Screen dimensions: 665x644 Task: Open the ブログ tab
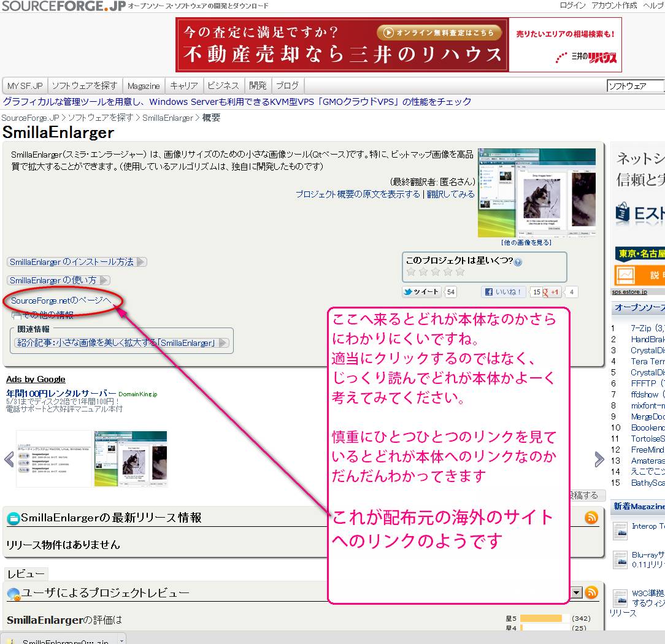288,86
